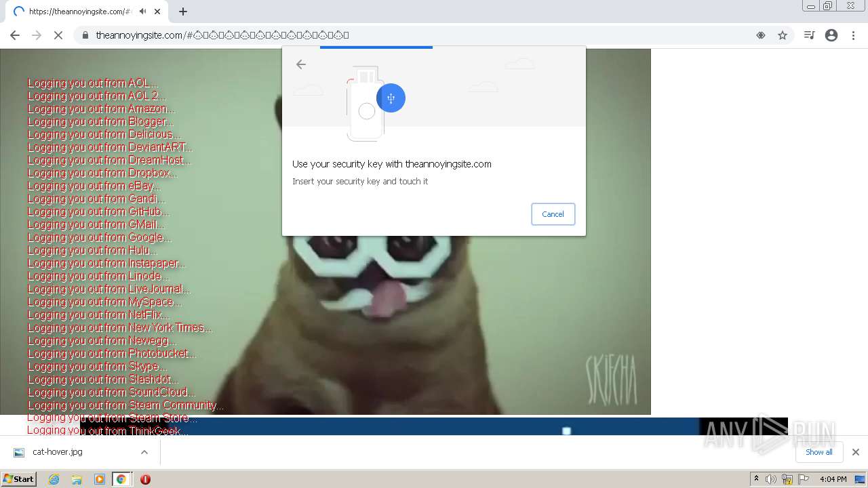Click the 4:04 PM clock
868x488 pixels.
click(833, 479)
